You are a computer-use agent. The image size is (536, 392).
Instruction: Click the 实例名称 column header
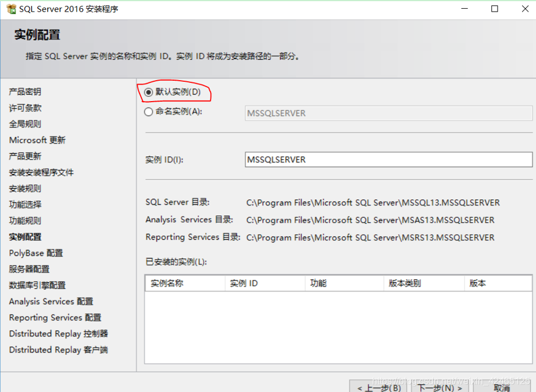(x=185, y=283)
